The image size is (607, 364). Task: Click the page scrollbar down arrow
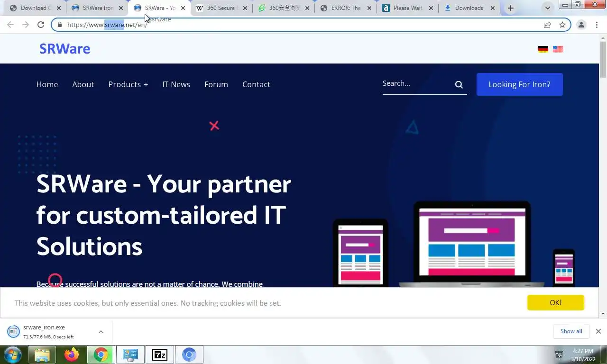pos(603,313)
